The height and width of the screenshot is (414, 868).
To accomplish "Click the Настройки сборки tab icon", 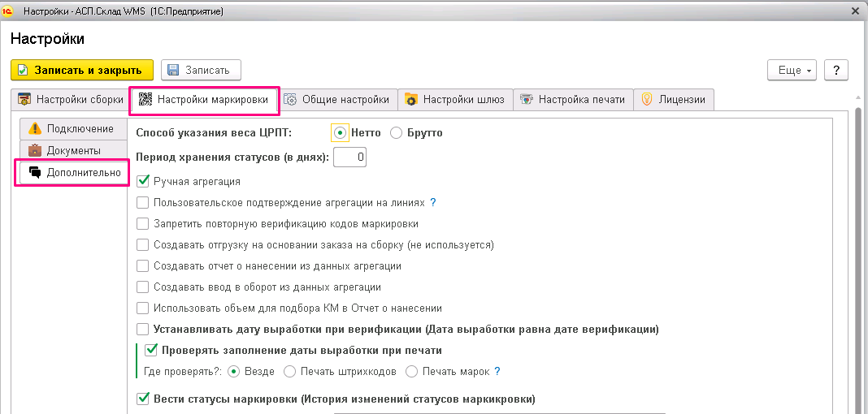I will point(24,100).
